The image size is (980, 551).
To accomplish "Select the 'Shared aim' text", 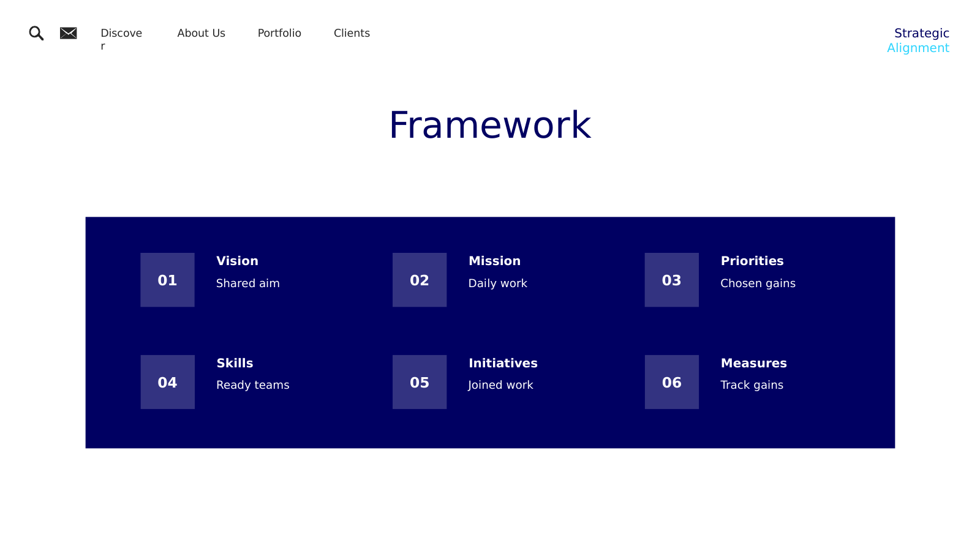I will pos(247,283).
